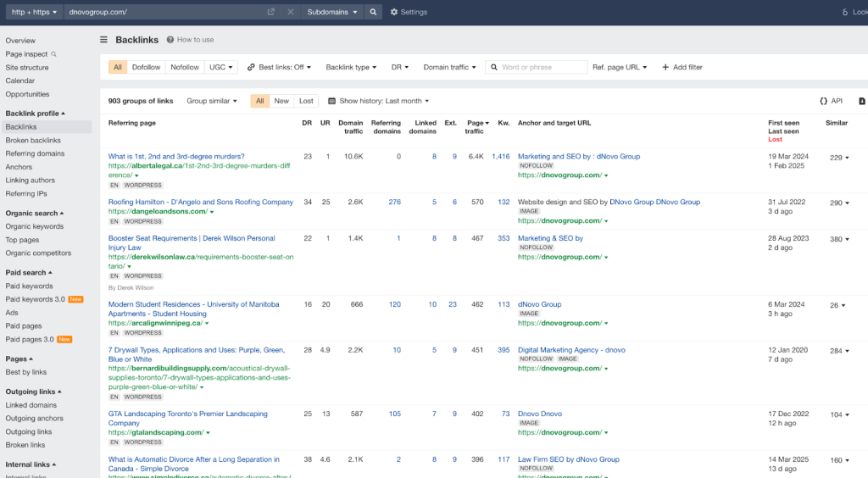The image size is (868, 478).
Task: Click the magnifier search button in top bar
Action: click(x=374, y=12)
